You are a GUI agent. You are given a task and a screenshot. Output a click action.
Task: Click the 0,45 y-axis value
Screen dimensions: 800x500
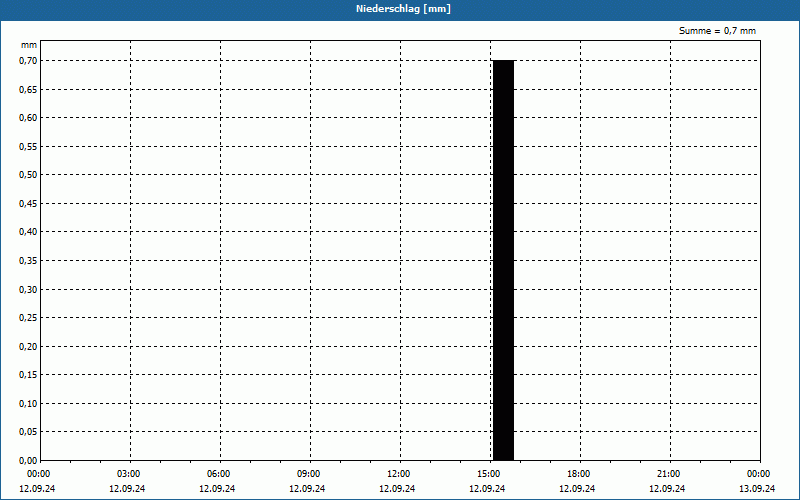pyautogui.click(x=28, y=204)
